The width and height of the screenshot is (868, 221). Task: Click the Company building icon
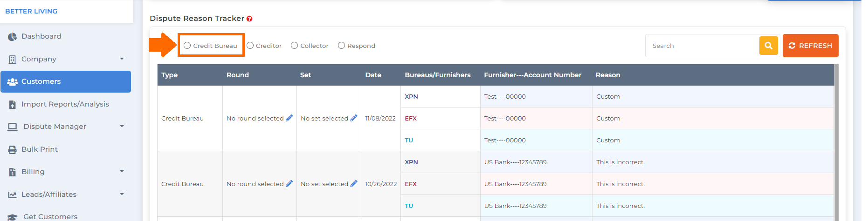click(12, 60)
